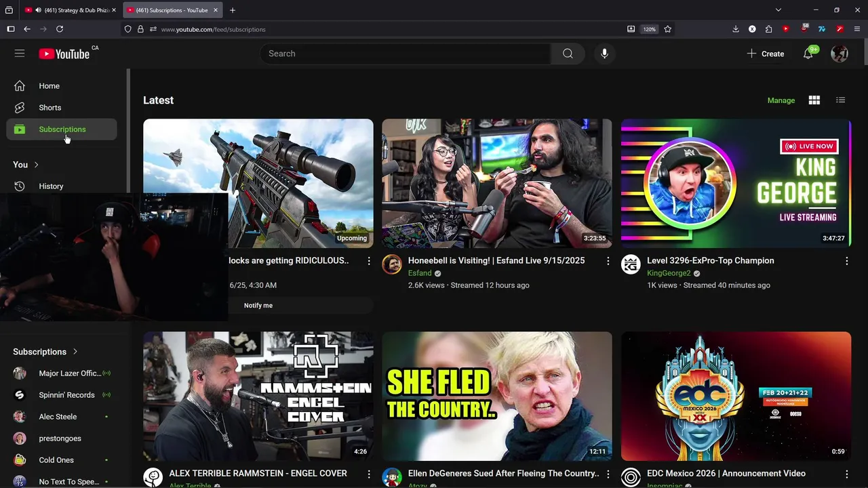This screenshot has height=488, width=868.
Task: Go to the YouTube logo home link
Action: [x=64, y=54]
